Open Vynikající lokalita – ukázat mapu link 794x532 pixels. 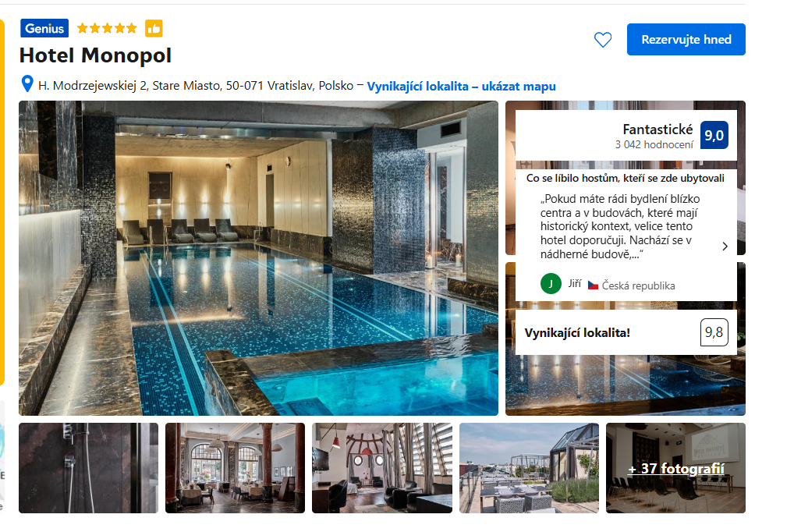click(461, 86)
